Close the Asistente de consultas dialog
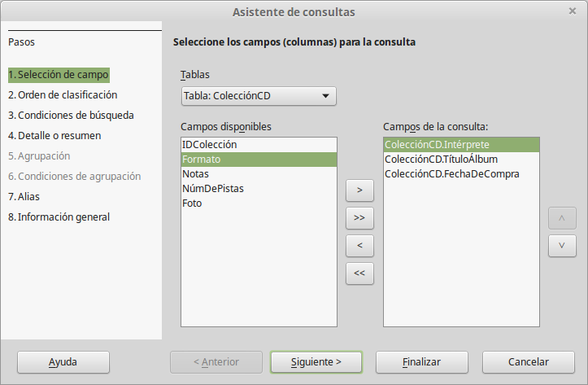This screenshot has width=588, height=385. point(573,11)
